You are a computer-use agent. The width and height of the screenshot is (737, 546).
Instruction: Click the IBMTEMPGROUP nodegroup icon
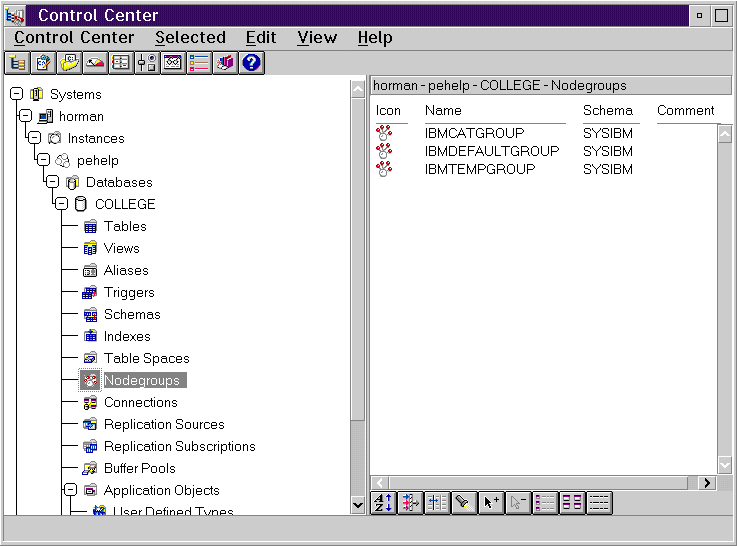pos(384,169)
